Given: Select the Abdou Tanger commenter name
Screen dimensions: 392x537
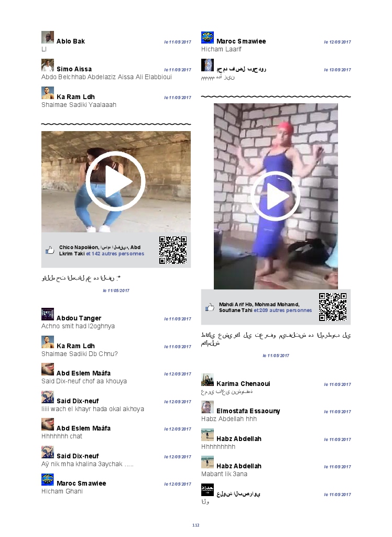Looking at the screenshot, I should tap(79, 318).
